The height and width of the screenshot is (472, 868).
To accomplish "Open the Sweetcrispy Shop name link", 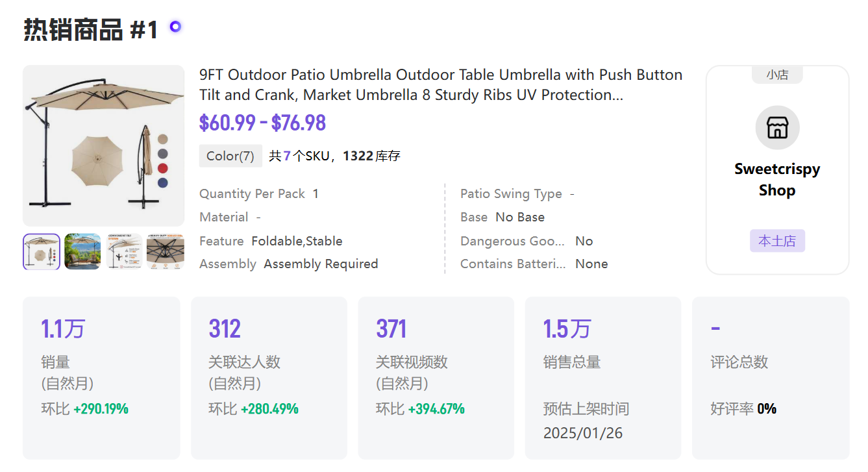I will 777,179.
